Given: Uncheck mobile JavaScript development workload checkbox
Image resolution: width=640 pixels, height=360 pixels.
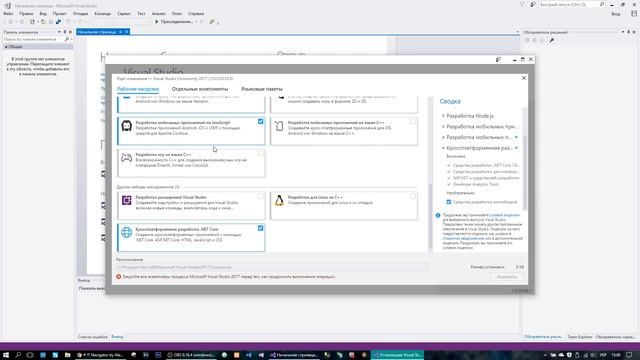Looking at the screenshot, I should 260,122.
